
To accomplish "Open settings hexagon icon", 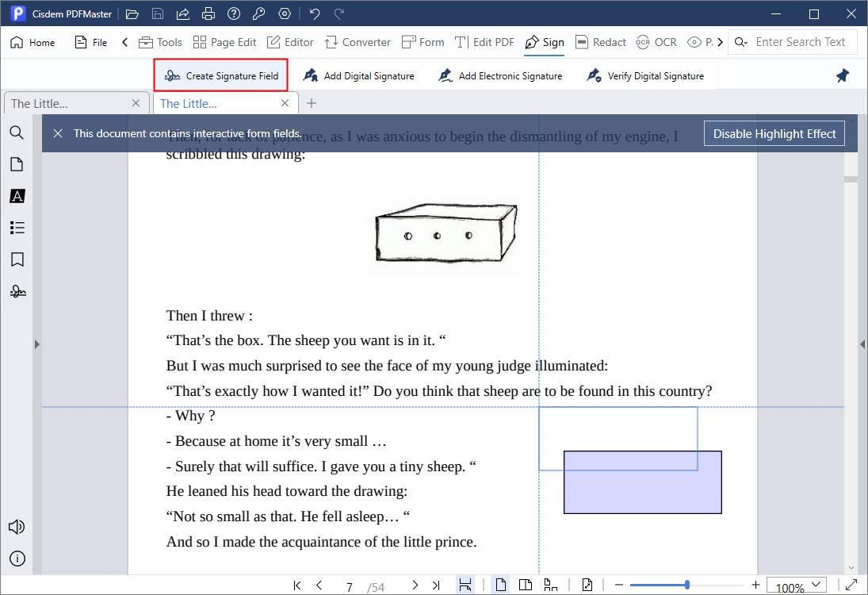I will click(285, 13).
